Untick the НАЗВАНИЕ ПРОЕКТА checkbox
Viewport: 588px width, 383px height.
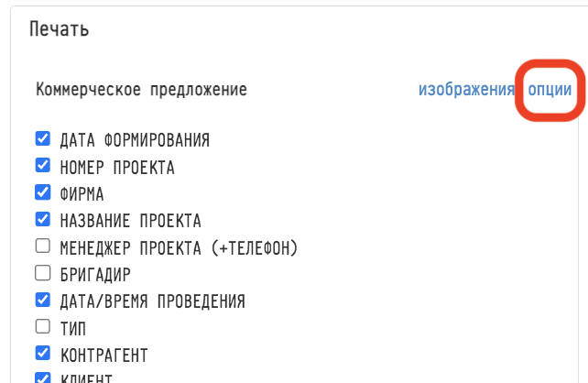pos(42,219)
